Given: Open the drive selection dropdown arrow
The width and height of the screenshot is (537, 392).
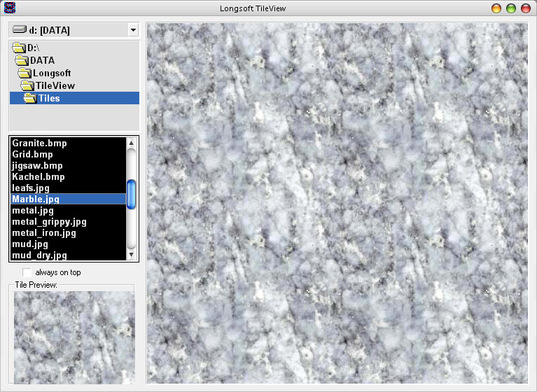Looking at the screenshot, I should 133,30.
